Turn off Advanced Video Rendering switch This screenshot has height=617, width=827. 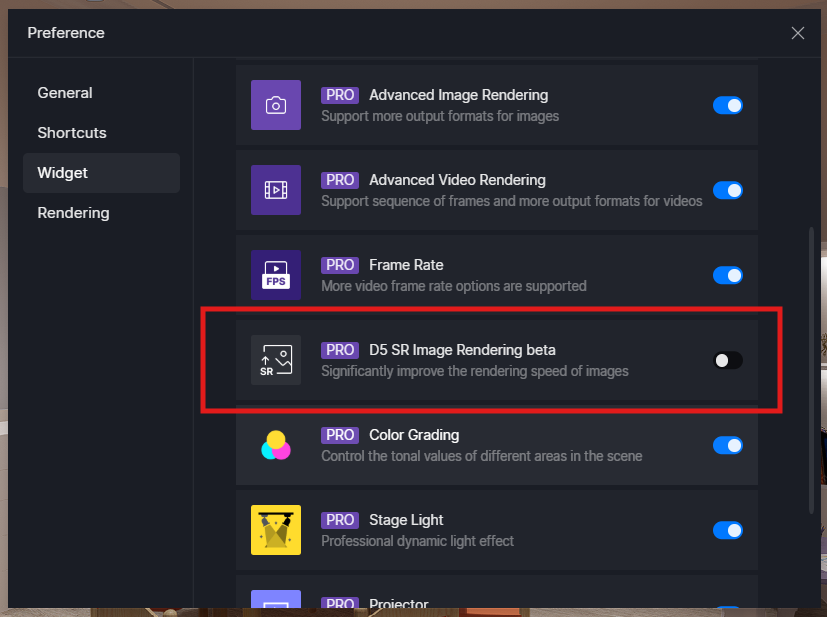[727, 190]
